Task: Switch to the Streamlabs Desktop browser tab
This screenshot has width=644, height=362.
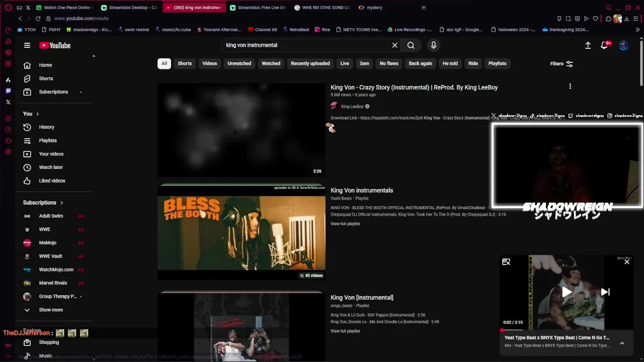Action: (x=129, y=8)
